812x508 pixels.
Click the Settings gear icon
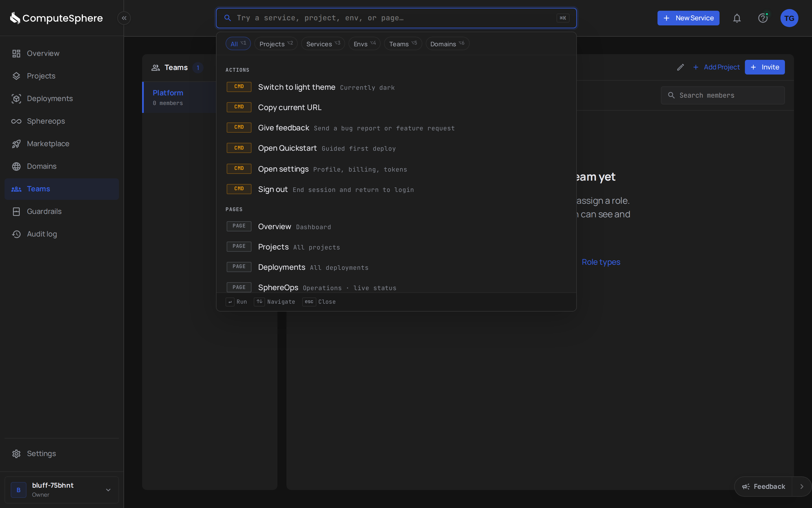[16, 454]
